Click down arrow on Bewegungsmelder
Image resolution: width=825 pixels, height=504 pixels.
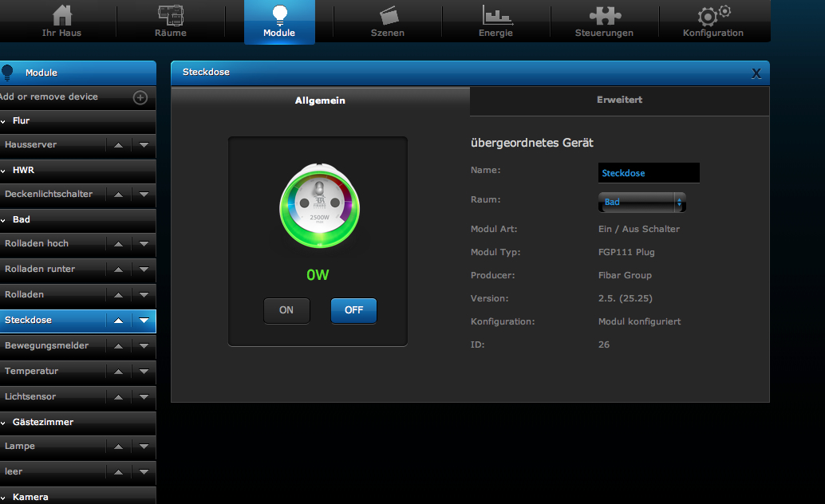coord(144,345)
